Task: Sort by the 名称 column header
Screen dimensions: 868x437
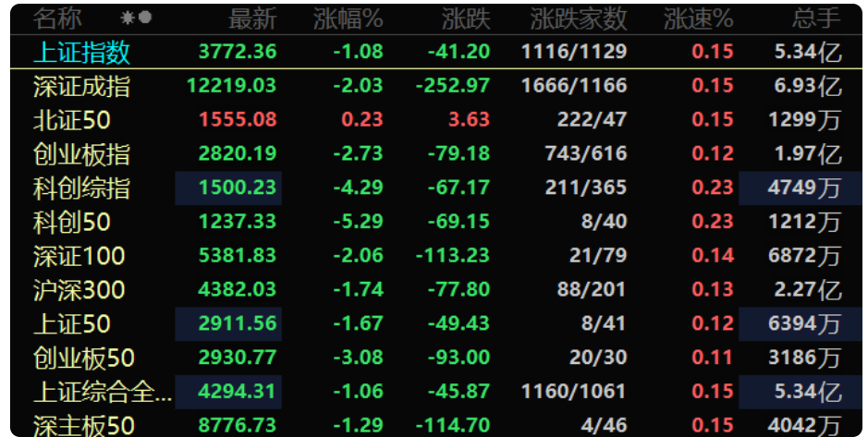Action: pos(57,18)
